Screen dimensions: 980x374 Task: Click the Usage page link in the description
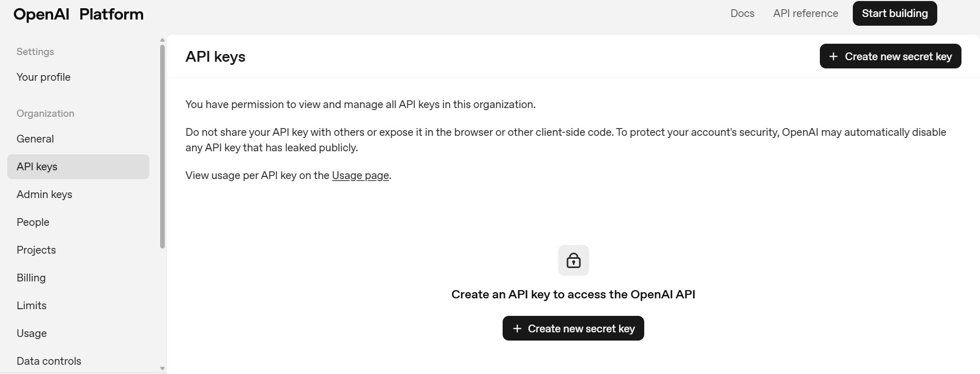pos(360,175)
